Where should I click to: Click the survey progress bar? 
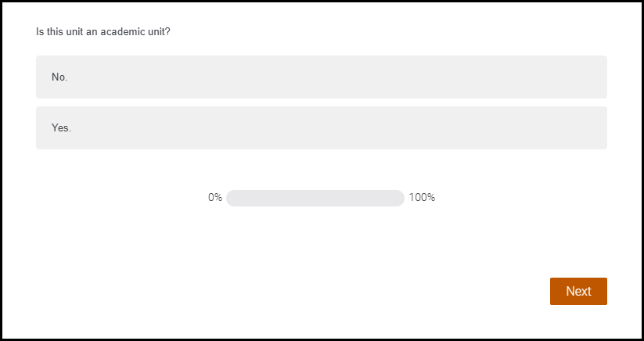[x=315, y=198]
